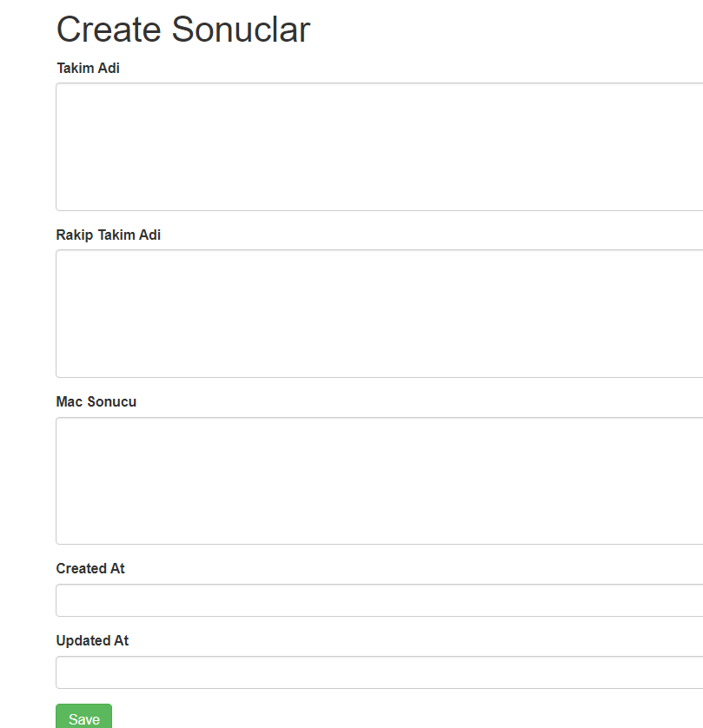Click the Updated At field label
This screenshot has height=728, width=703.
pyautogui.click(x=92, y=640)
